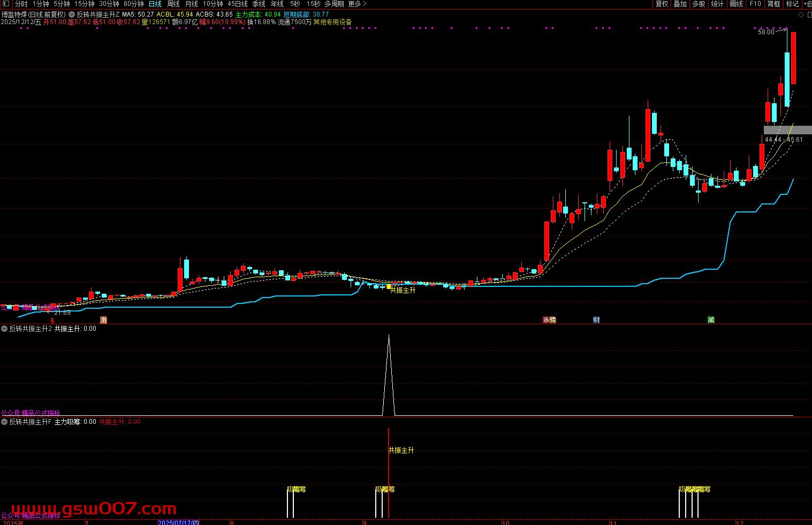Switch to 周线 weekly chart tab
Screen dimensions: 812x525
(x=173, y=4)
